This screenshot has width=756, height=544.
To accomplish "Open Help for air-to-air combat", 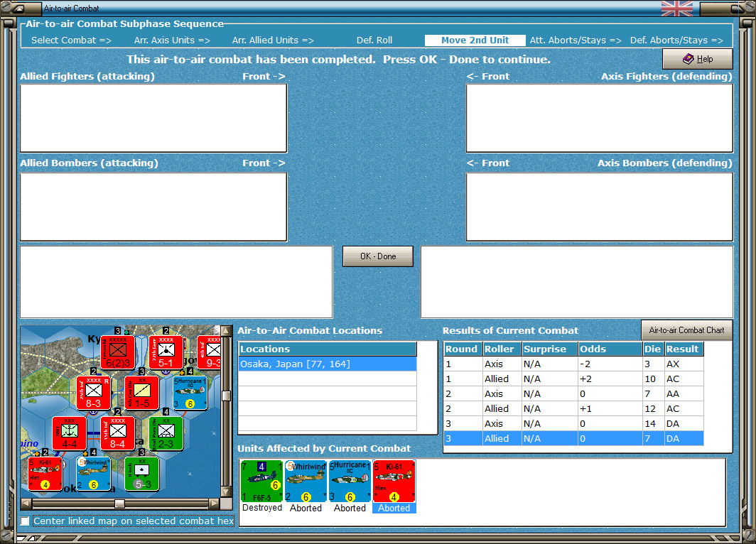I will pos(698,59).
